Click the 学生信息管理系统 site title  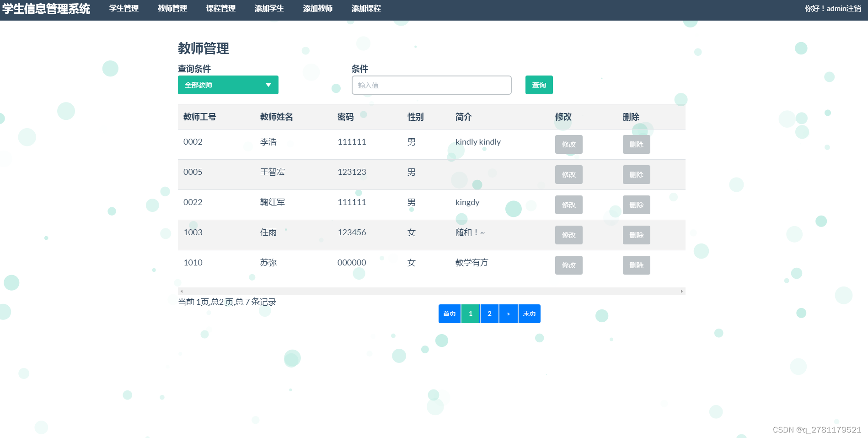(46, 9)
